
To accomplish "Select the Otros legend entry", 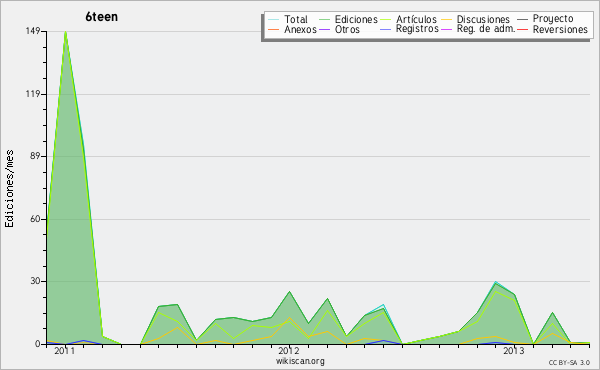I will 339,29.
